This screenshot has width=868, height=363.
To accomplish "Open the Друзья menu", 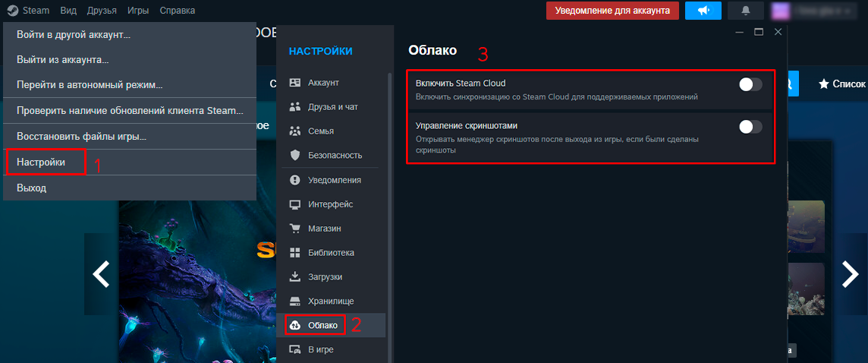I will click(102, 11).
